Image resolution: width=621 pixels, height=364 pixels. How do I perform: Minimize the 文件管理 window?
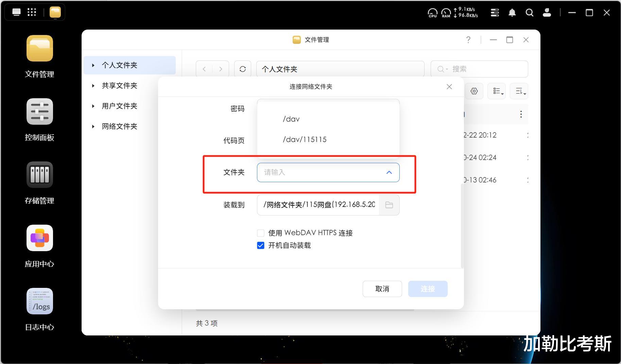click(493, 40)
